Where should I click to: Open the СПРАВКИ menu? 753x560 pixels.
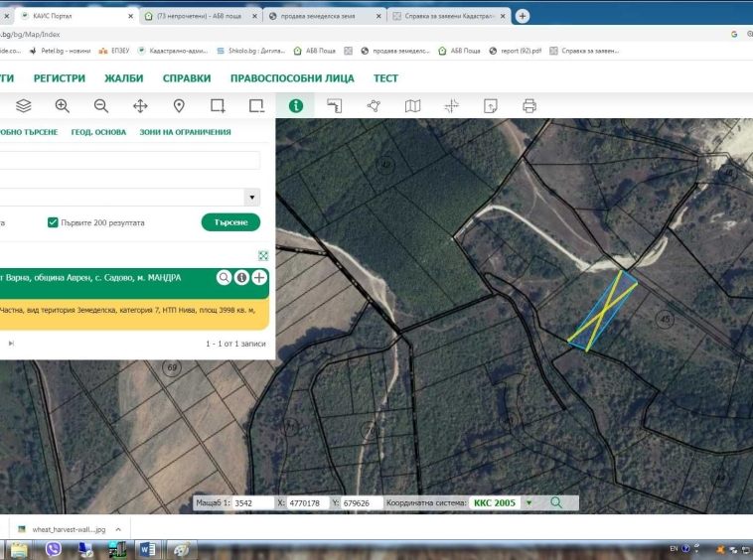tap(187, 78)
